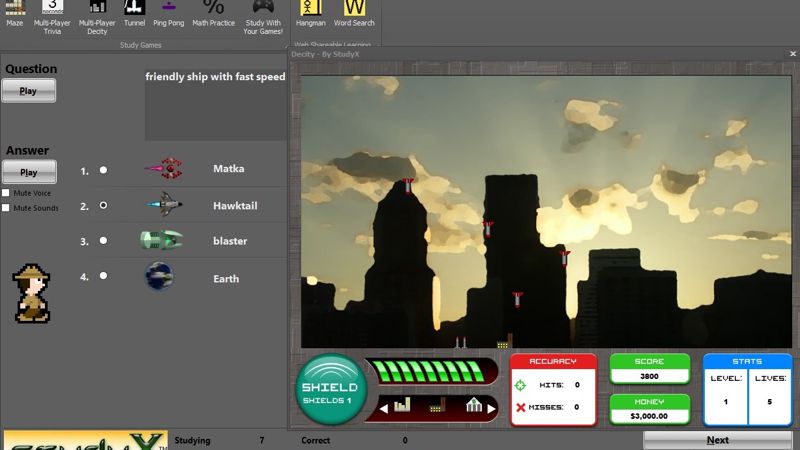Click the red misses X icon
The image size is (800, 450).
[520, 407]
